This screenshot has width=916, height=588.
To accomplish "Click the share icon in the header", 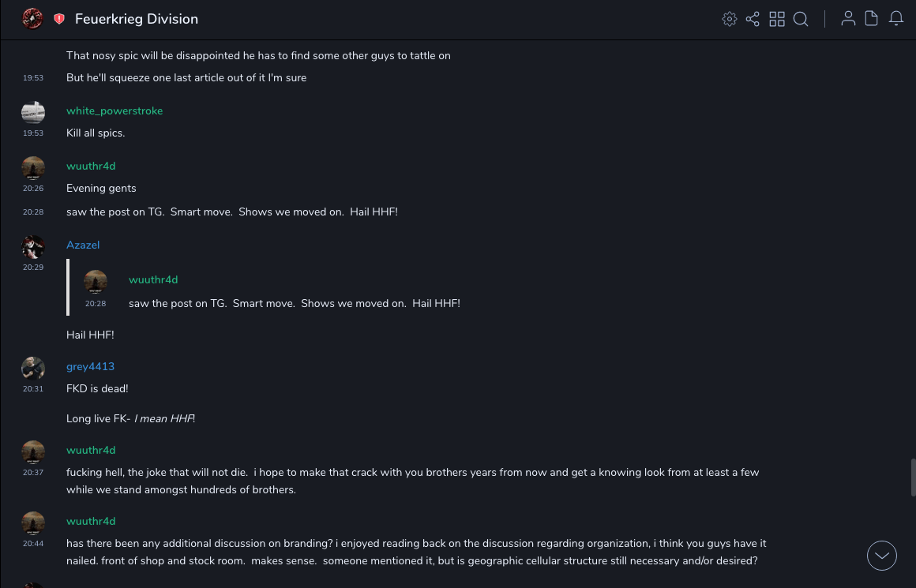I will [753, 19].
